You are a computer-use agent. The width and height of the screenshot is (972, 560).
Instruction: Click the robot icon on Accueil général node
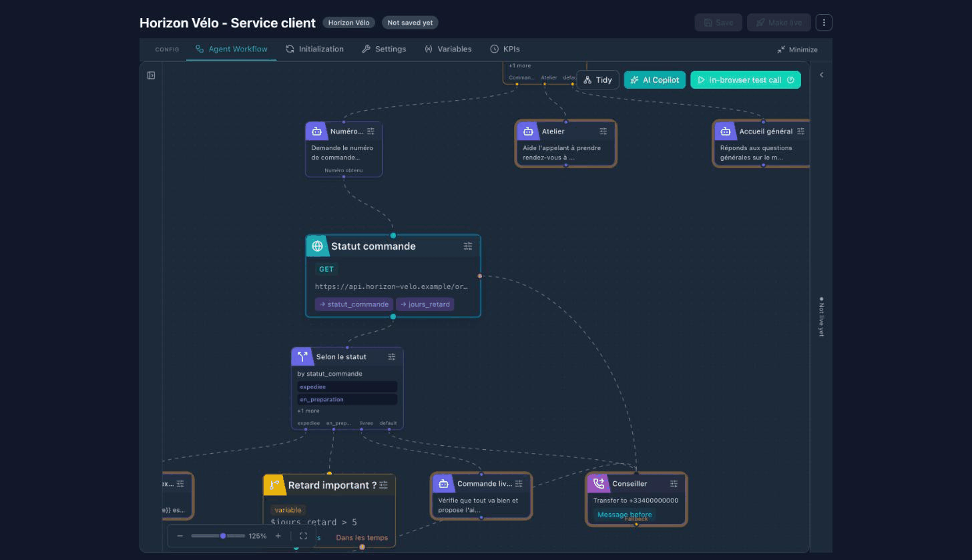point(726,131)
